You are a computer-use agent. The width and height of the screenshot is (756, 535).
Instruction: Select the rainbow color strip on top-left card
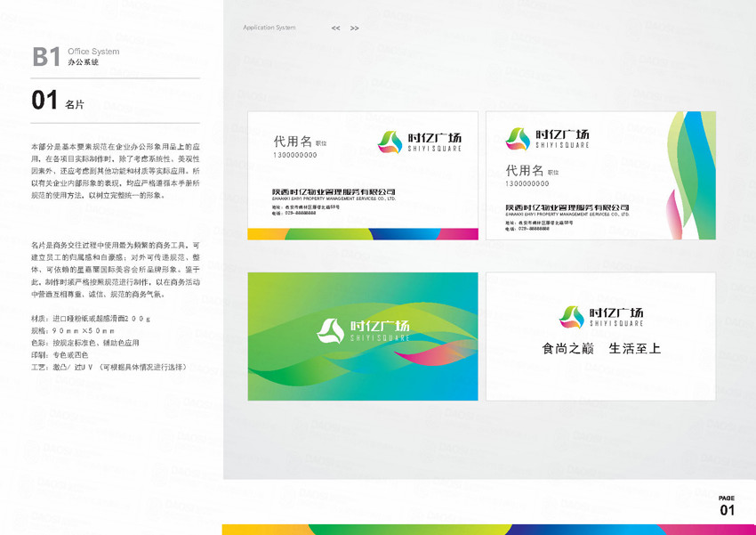(x=362, y=234)
